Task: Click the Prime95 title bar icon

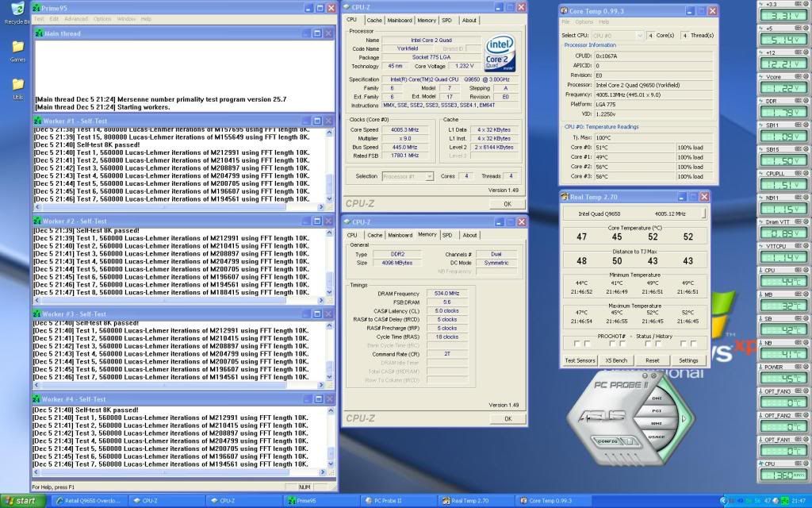Action: click(36, 8)
